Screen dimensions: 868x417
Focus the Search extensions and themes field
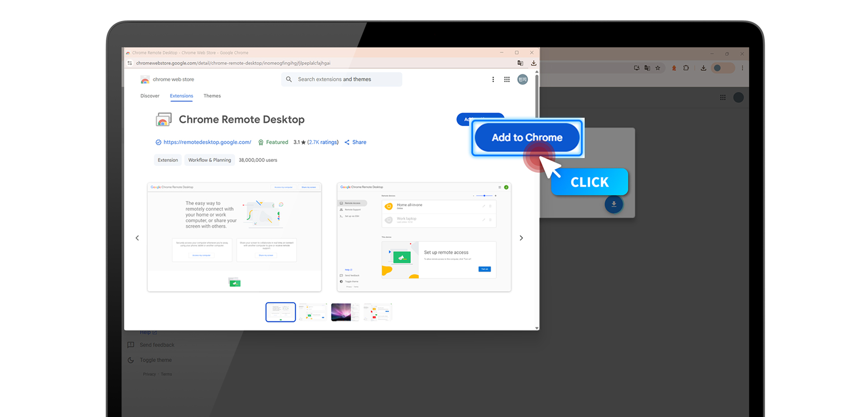point(342,79)
